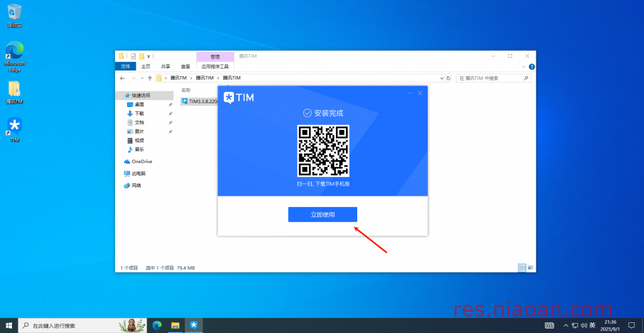Click the 管理 contextual tab header
This screenshot has height=333, width=644.
(x=215, y=57)
